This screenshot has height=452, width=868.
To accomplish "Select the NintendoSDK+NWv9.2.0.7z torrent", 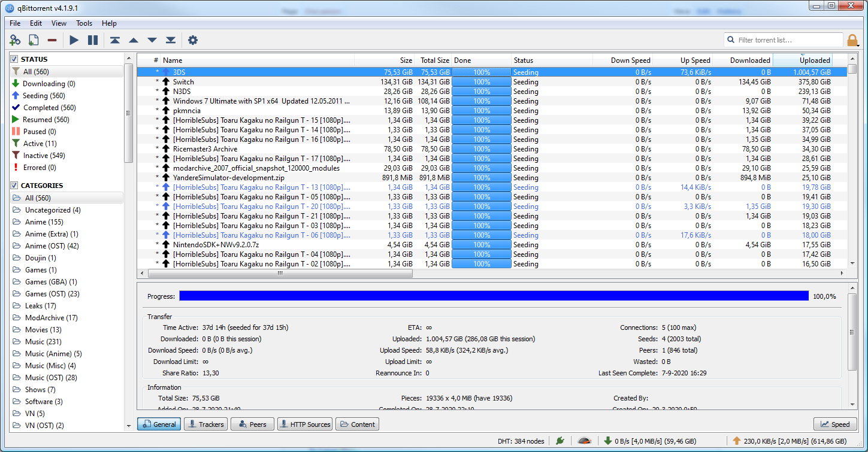I will click(492, 245).
